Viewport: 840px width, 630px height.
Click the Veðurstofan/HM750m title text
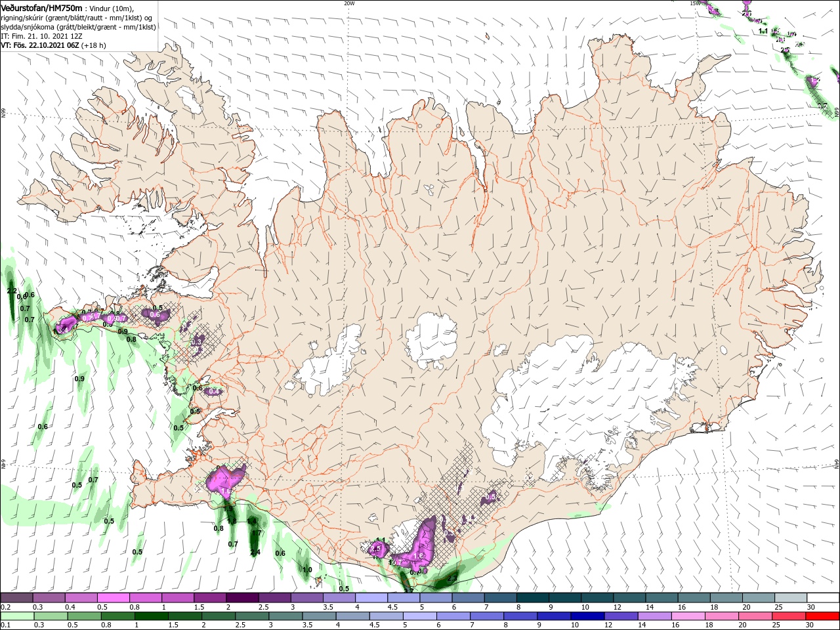pyautogui.click(x=42, y=7)
